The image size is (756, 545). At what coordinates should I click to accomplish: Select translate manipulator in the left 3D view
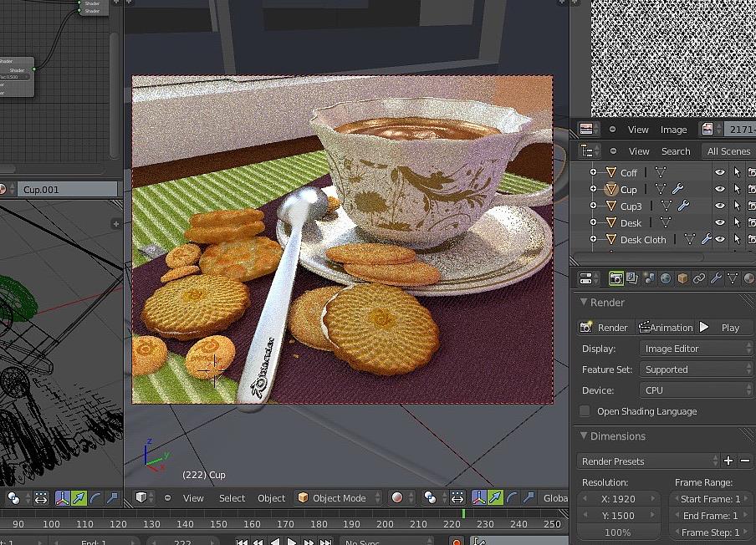point(79,498)
